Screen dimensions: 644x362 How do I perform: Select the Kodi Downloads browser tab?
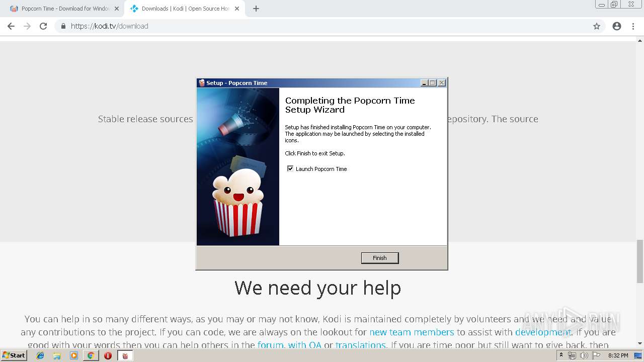pyautogui.click(x=184, y=9)
